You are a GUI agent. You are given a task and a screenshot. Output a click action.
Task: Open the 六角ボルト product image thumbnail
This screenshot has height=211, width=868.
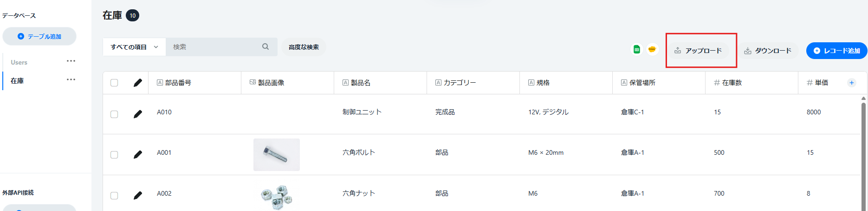[277, 155]
